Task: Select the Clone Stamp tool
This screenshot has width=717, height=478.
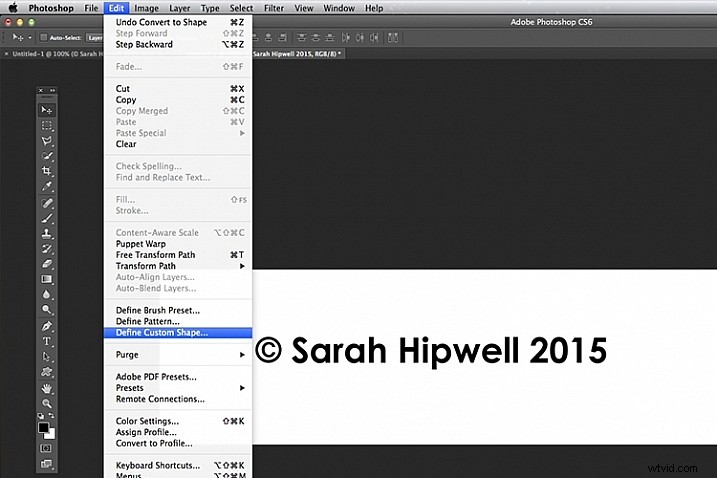Action: click(x=47, y=233)
